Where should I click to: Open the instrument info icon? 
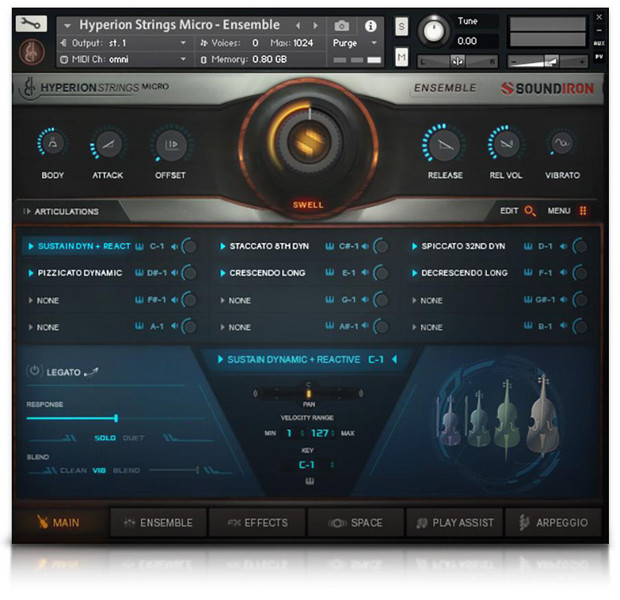click(370, 26)
